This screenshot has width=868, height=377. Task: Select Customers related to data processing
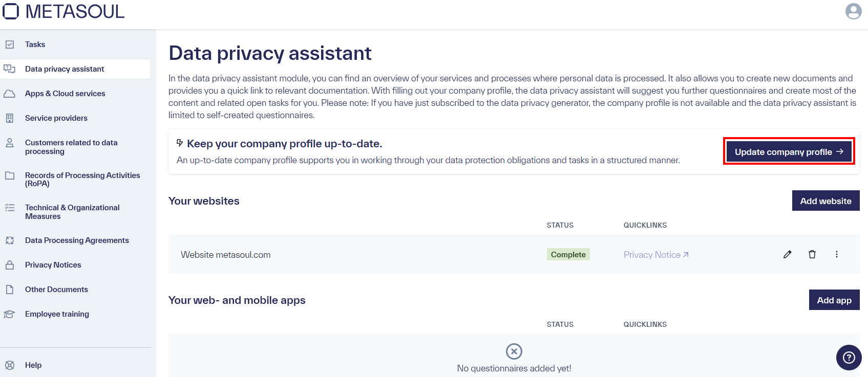coord(71,147)
